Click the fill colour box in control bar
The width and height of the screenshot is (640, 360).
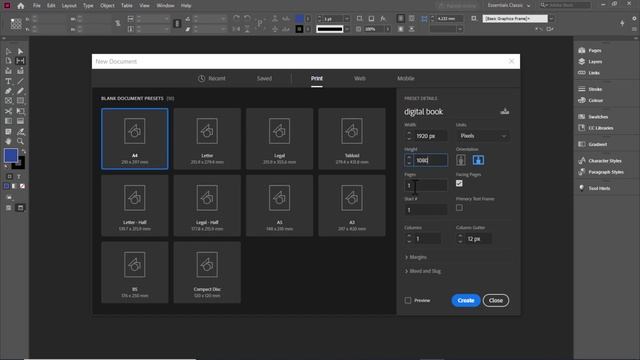[x=299, y=19]
